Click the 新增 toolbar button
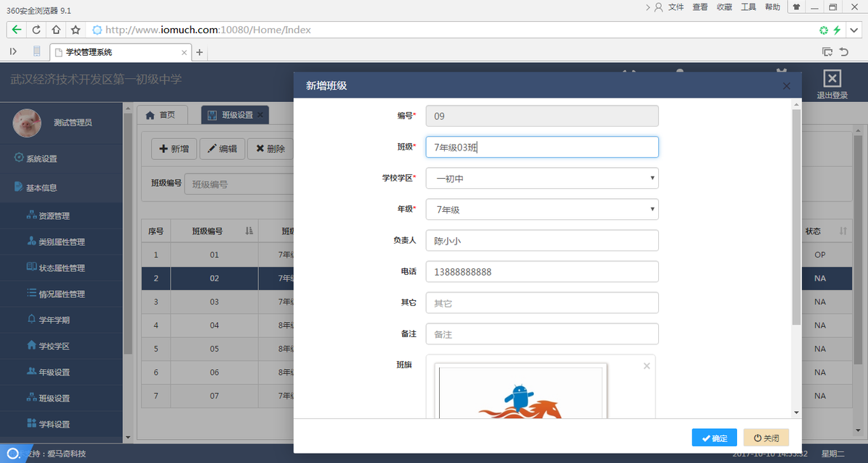 point(174,149)
